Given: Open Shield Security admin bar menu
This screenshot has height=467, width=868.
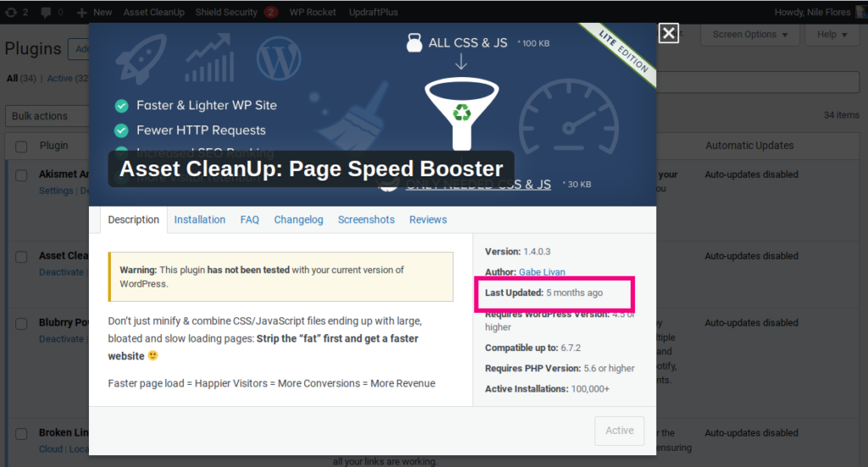Looking at the screenshot, I should (225, 12).
